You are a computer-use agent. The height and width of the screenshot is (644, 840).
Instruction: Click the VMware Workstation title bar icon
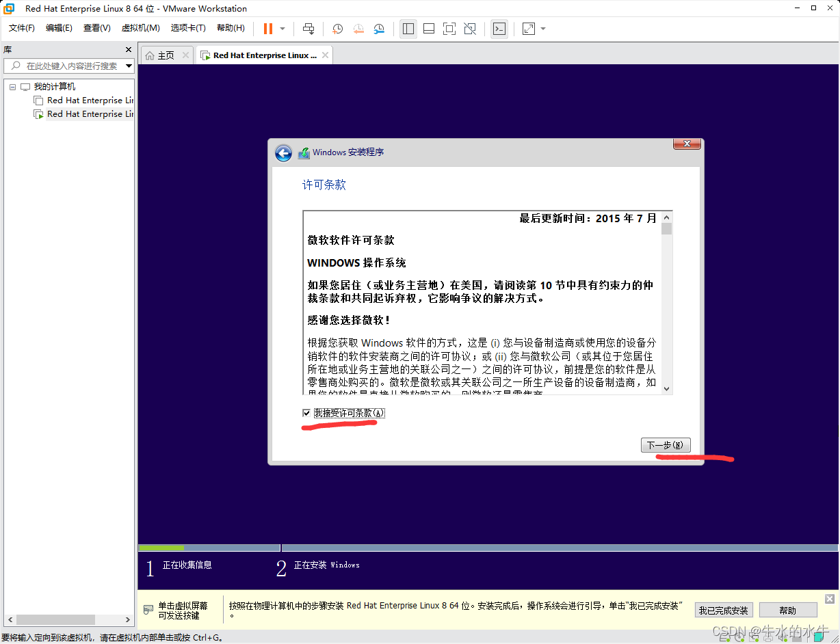(10, 9)
